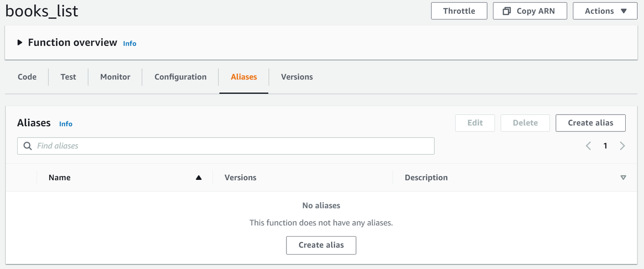Sort aliases by Name ascending arrow

199,178
